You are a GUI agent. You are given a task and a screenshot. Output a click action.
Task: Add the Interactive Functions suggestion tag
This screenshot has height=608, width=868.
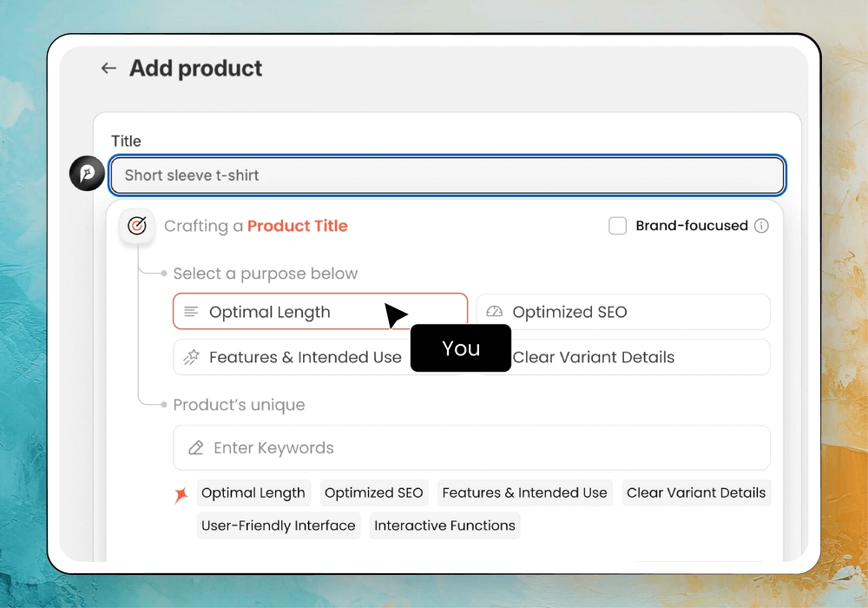click(444, 525)
